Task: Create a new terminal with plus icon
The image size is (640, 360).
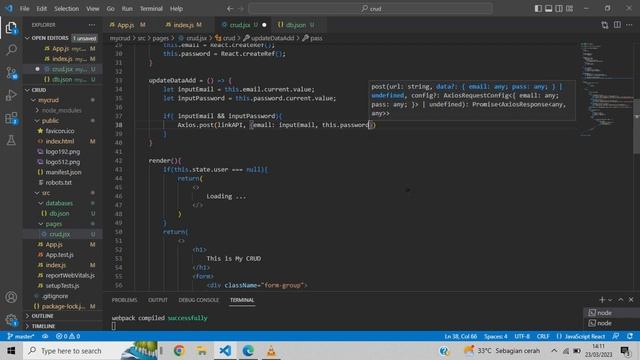Action: tap(602, 300)
